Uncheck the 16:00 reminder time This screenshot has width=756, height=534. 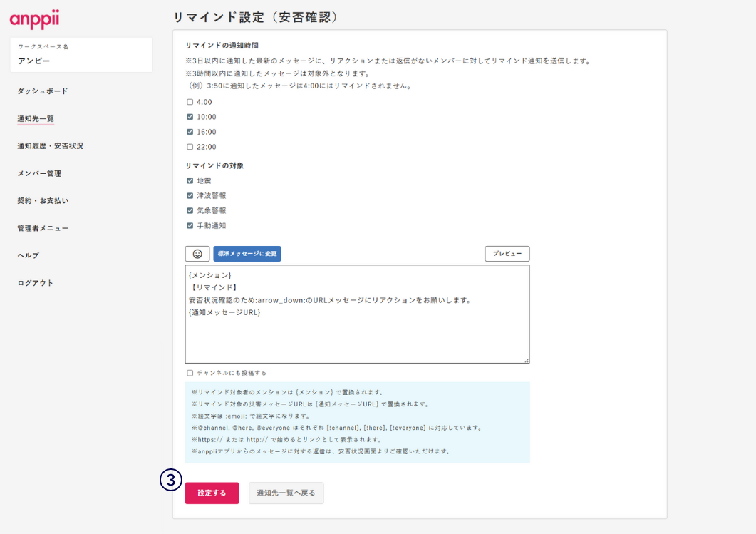point(190,132)
